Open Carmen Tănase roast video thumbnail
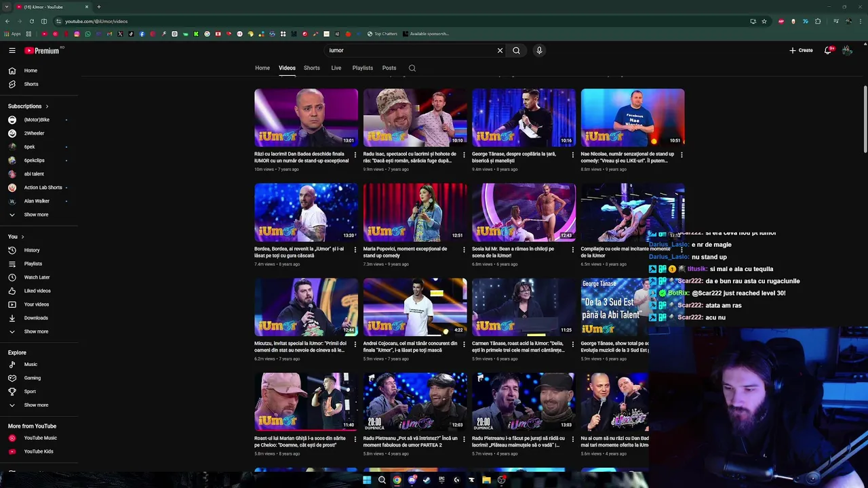Screen dimensions: 868x488 click(524, 308)
